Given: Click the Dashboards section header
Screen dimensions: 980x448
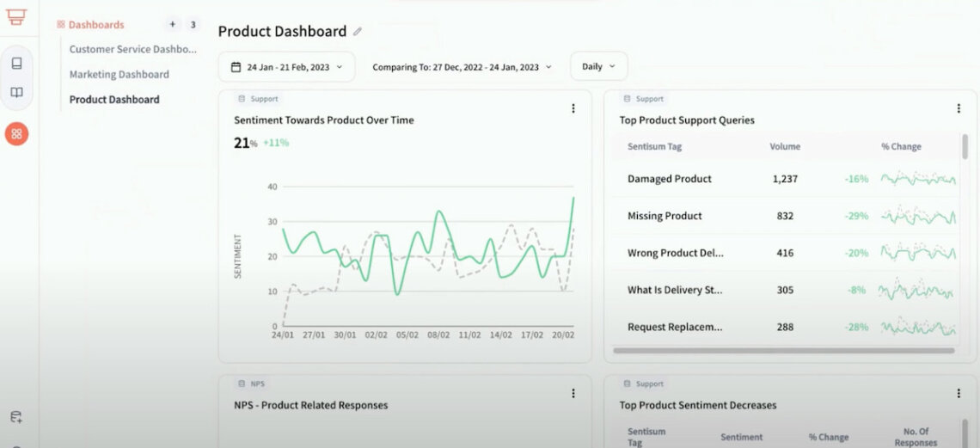Looking at the screenshot, I should coord(90,24).
